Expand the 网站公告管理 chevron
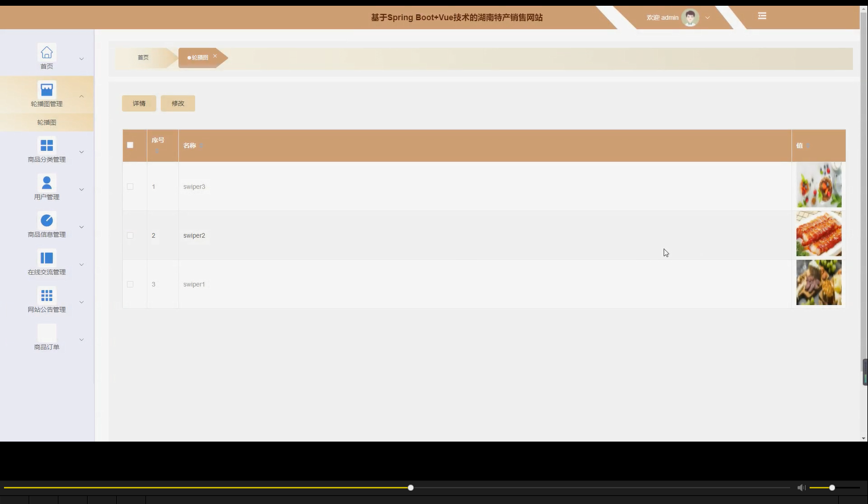Image resolution: width=868 pixels, height=504 pixels. [x=81, y=302]
